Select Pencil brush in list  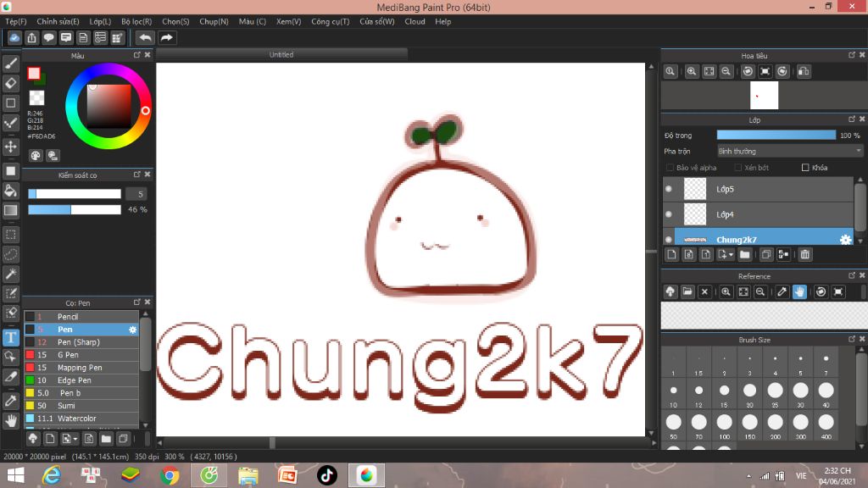[81, 317]
